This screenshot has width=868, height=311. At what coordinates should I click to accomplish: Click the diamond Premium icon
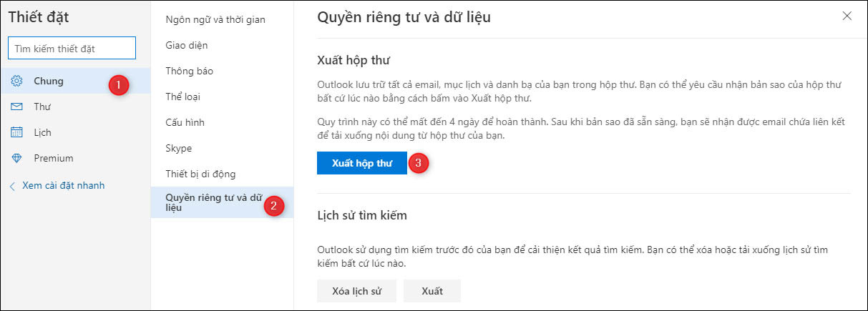tap(17, 158)
